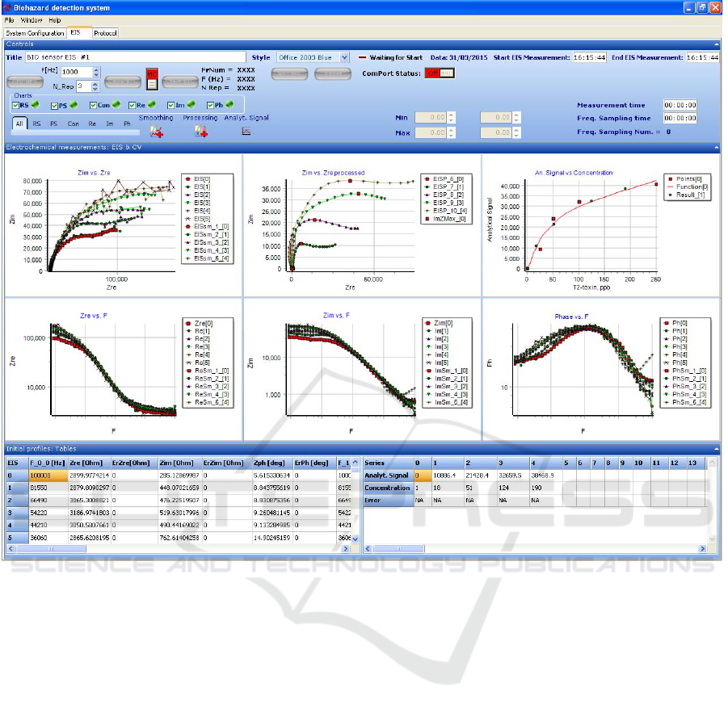Open the Style dropdown list
The height and width of the screenshot is (713, 728).
(x=345, y=58)
